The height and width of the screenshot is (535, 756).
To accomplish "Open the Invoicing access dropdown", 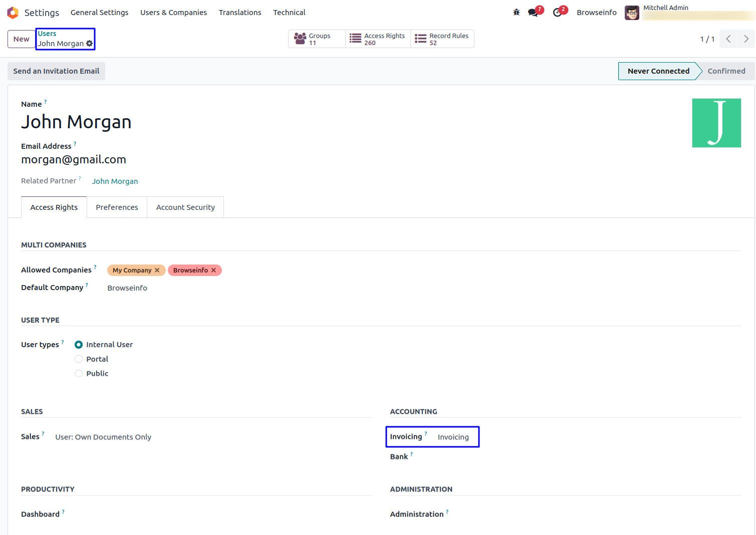I will click(453, 437).
